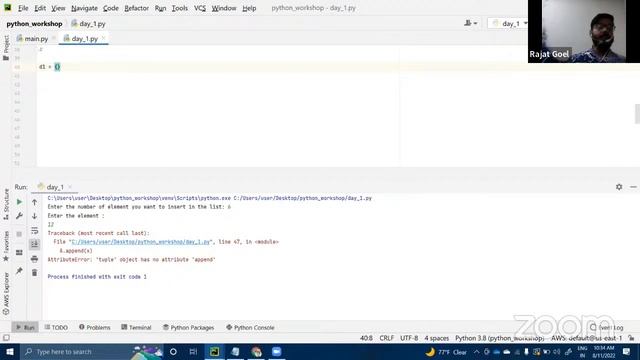The width and height of the screenshot is (640, 360).
Task: Open Run panel settings gear
Action: pyautogui.click(x=619, y=187)
